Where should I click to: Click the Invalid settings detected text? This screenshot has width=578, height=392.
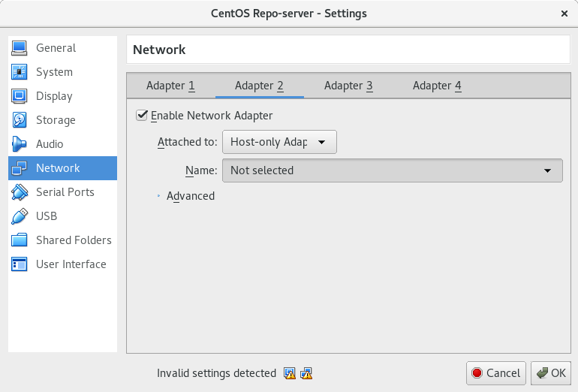(x=216, y=373)
